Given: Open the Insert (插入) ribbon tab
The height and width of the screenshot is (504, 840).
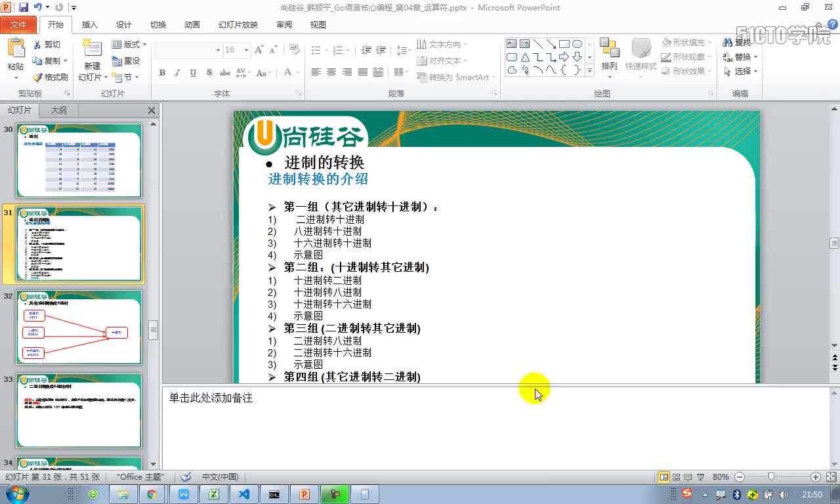Looking at the screenshot, I should coord(89,25).
